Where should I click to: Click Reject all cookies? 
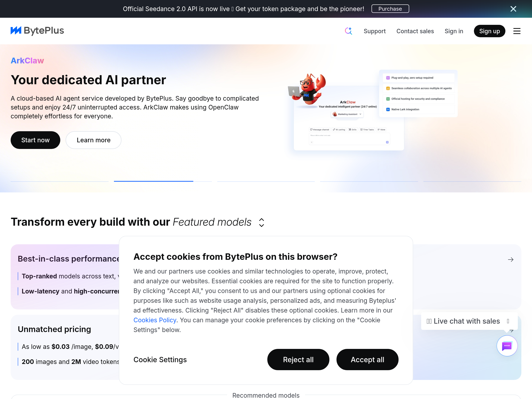click(x=298, y=360)
